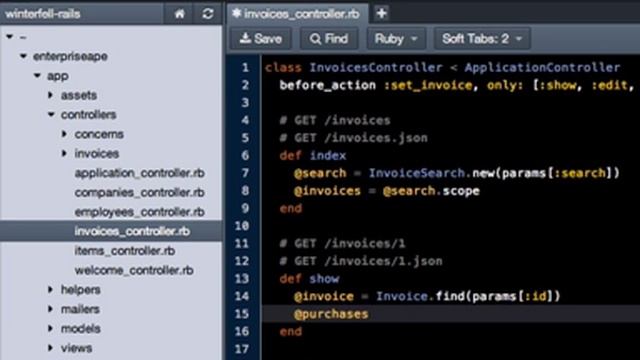Click 'InvoiceSearch' on line 7
The image size is (640, 360).
(417, 173)
